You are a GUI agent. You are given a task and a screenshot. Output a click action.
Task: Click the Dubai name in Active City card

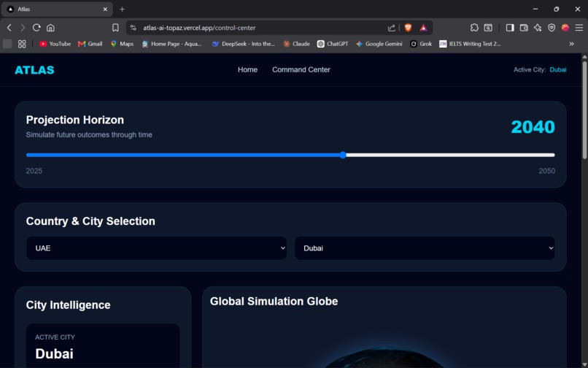click(55, 353)
